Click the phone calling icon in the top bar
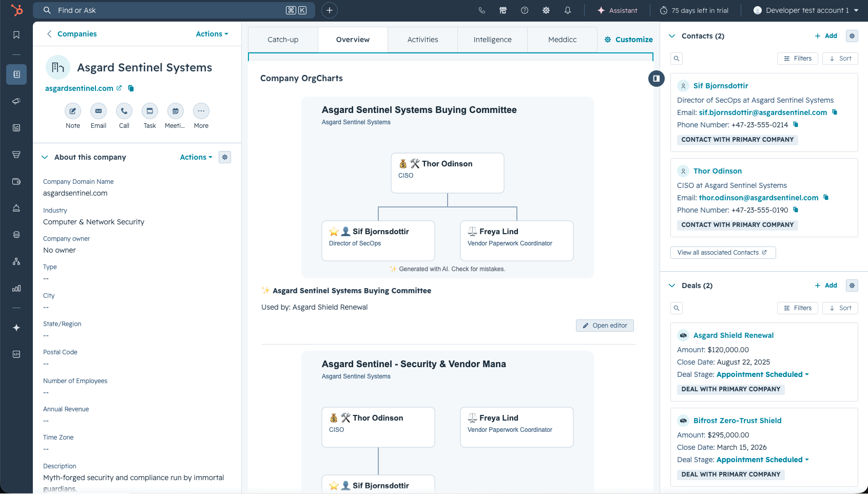Image resolution: width=868 pixels, height=494 pixels. (x=481, y=10)
